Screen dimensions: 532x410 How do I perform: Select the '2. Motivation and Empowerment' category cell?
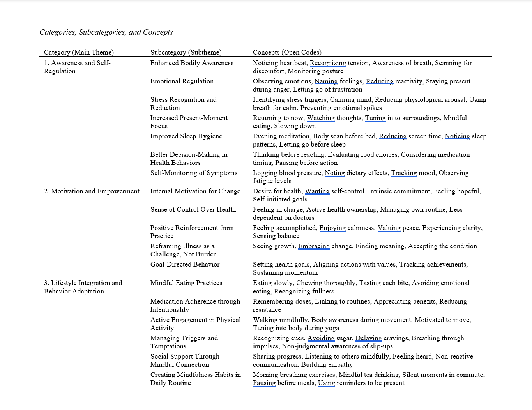[x=92, y=191]
